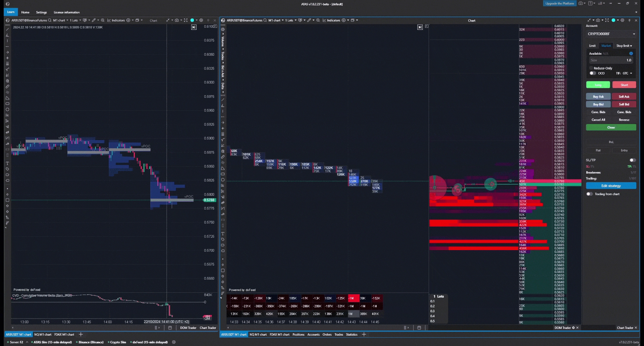Switch to the NQ M1 chart tab on left
The image size is (644, 346).
point(43,335)
